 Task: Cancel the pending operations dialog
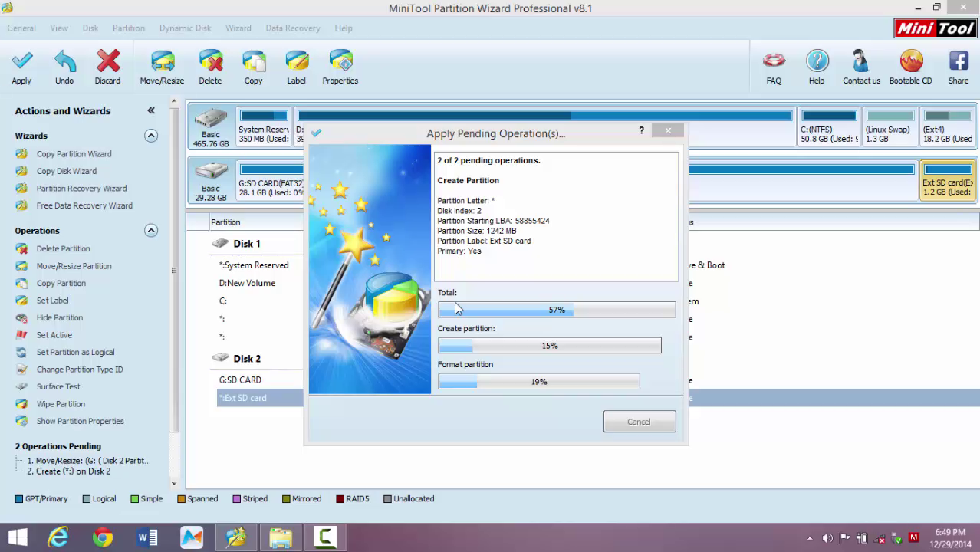pos(640,422)
